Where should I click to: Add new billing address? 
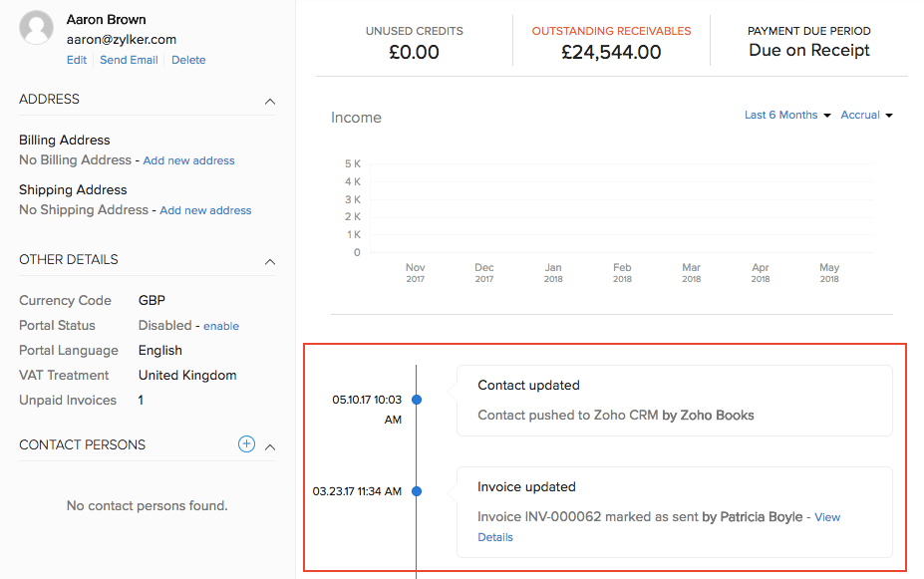(188, 160)
